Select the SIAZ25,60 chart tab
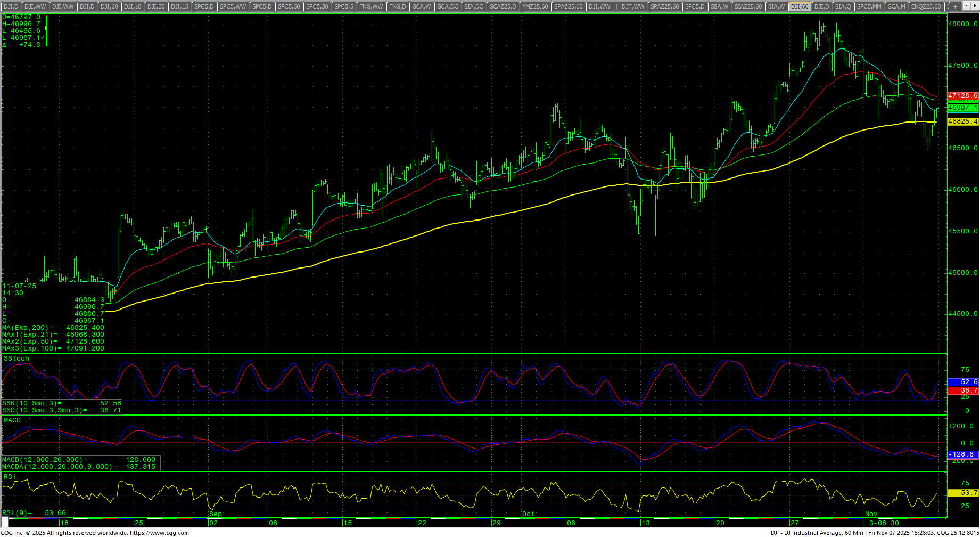The image size is (980, 537). [x=748, y=6]
